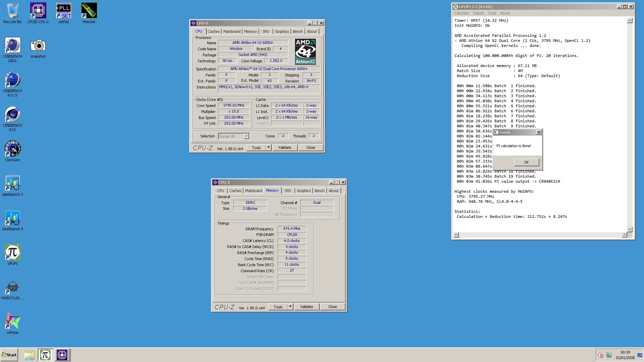Screen dimensions: 644x362
Task: Switch to CPU tab in bottom CPU-Z
Action: coord(220,191)
